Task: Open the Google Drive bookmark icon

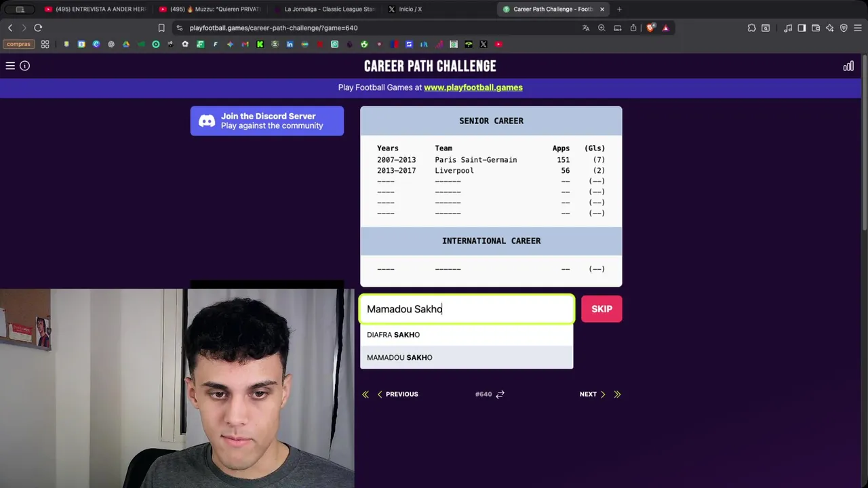Action: [x=125, y=44]
